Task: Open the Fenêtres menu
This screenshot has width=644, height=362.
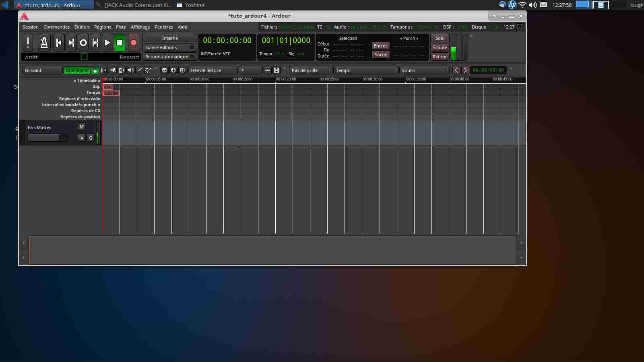Action: (x=164, y=27)
